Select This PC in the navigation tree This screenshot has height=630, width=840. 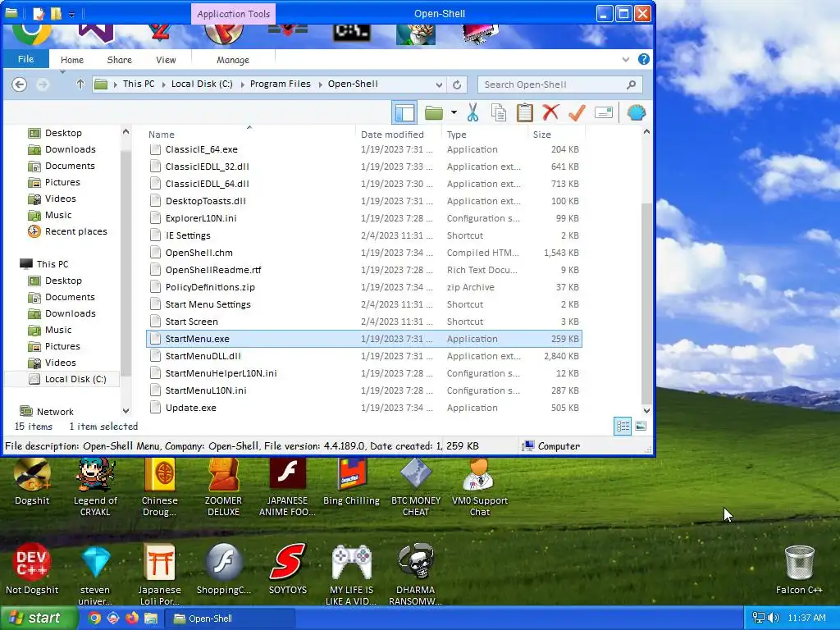click(44, 264)
